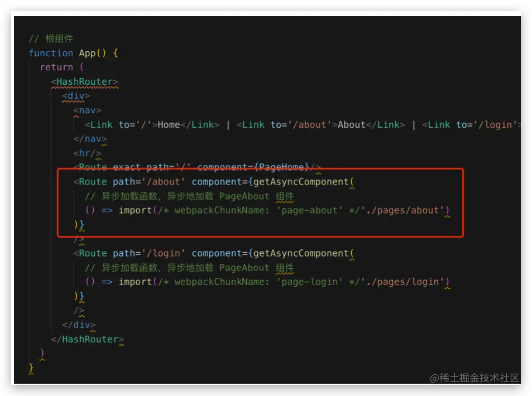
Task: Click the path='/login' attribute
Action: (149, 254)
